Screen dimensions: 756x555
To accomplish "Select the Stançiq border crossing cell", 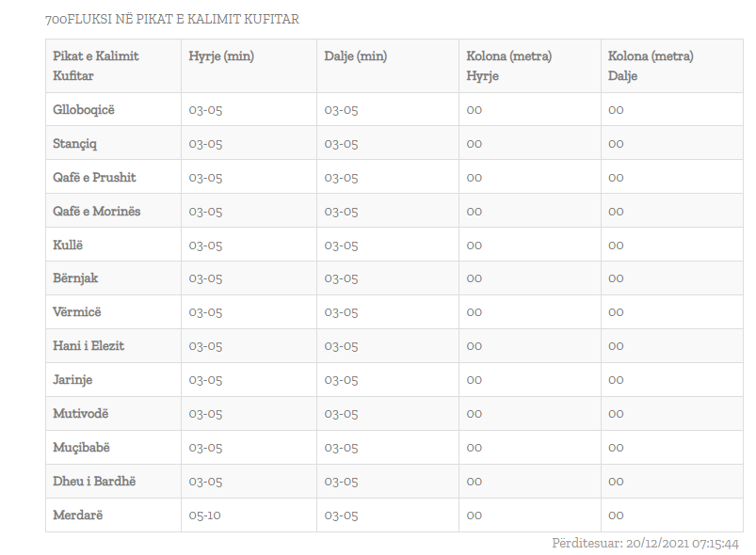I will click(x=74, y=144).
